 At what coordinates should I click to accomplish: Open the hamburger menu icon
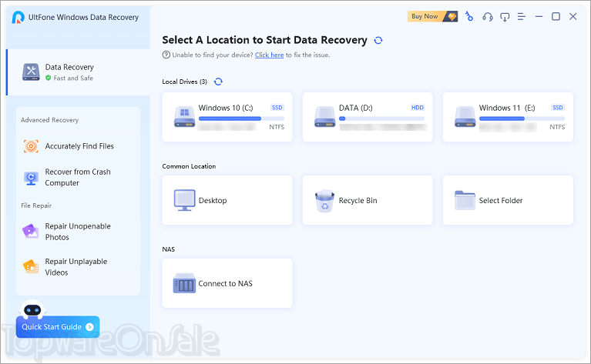click(x=522, y=17)
